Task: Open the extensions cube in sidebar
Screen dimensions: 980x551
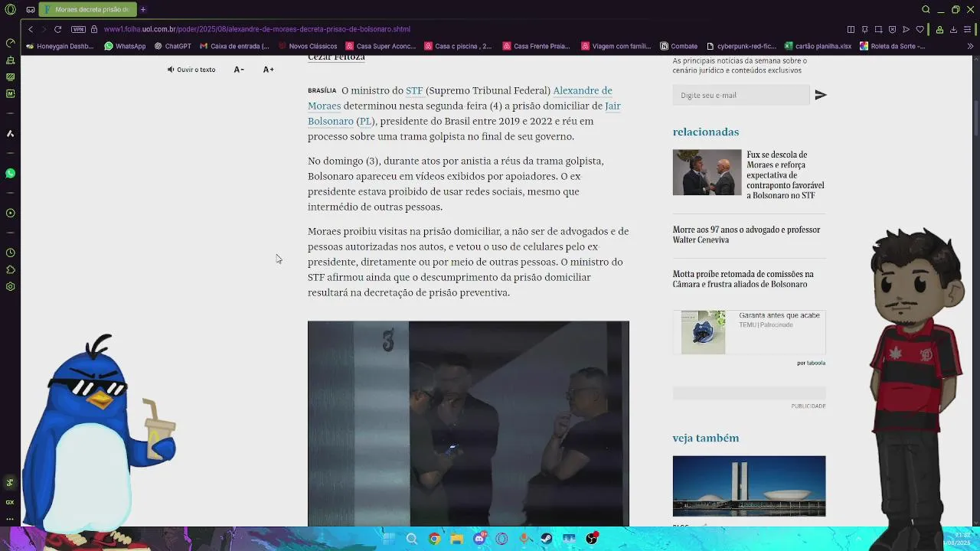Action: [10, 269]
